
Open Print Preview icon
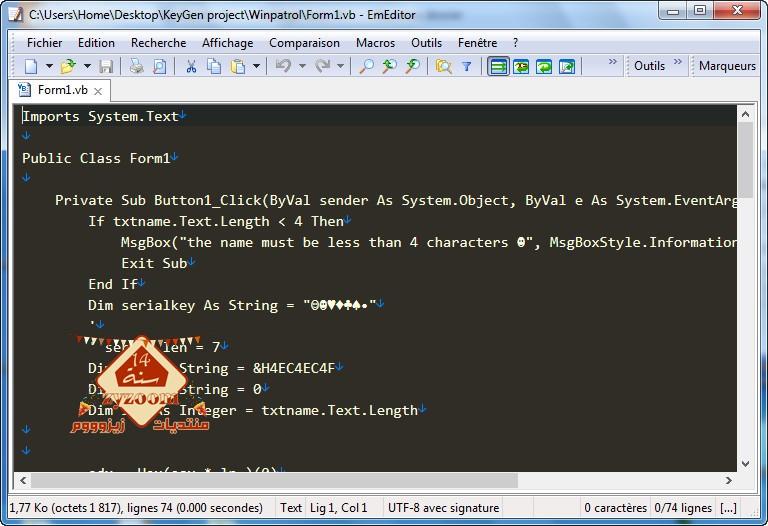[x=159, y=66]
